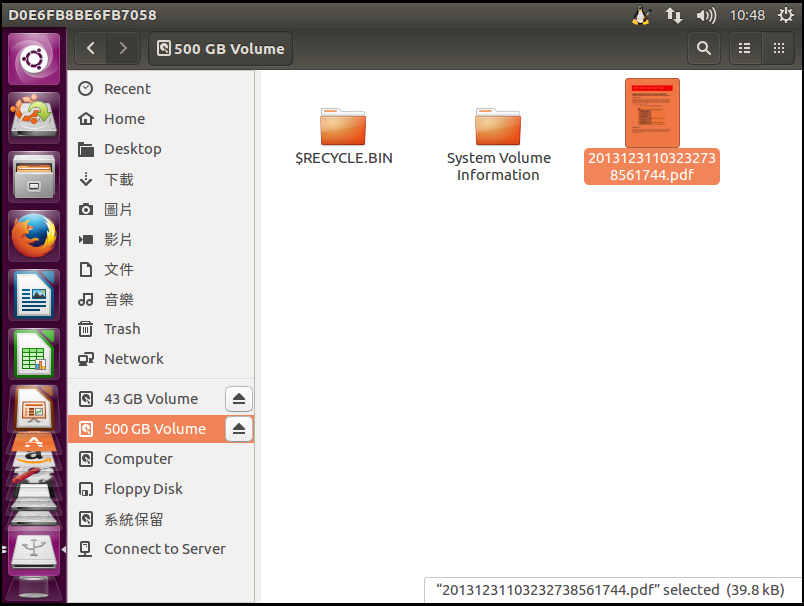Open the network indicator in the top bar

673,15
